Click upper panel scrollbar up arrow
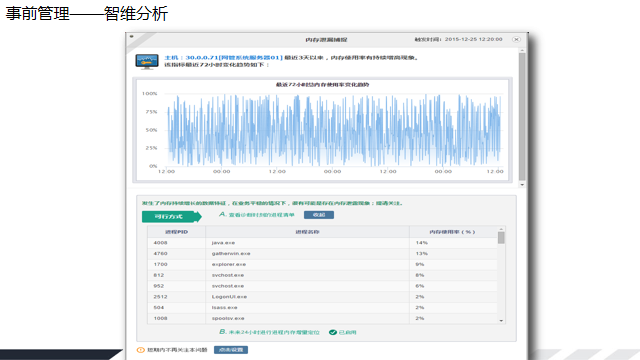This screenshot has height=360, width=640. click(522, 50)
